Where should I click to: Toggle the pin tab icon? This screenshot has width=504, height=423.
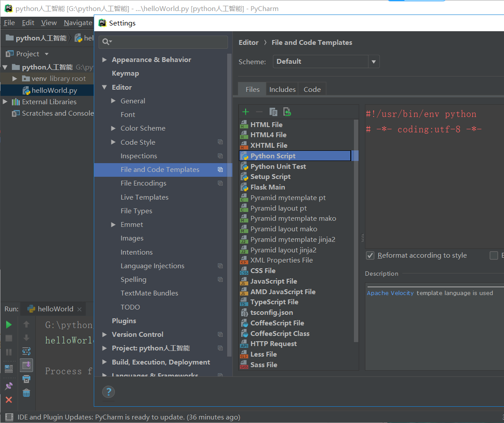[x=9, y=385]
